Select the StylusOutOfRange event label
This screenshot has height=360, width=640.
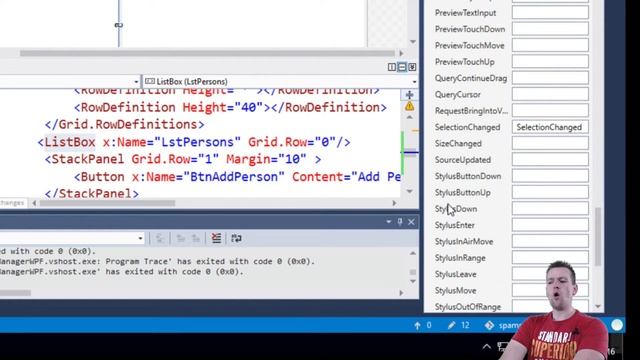[x=468, y=307]
